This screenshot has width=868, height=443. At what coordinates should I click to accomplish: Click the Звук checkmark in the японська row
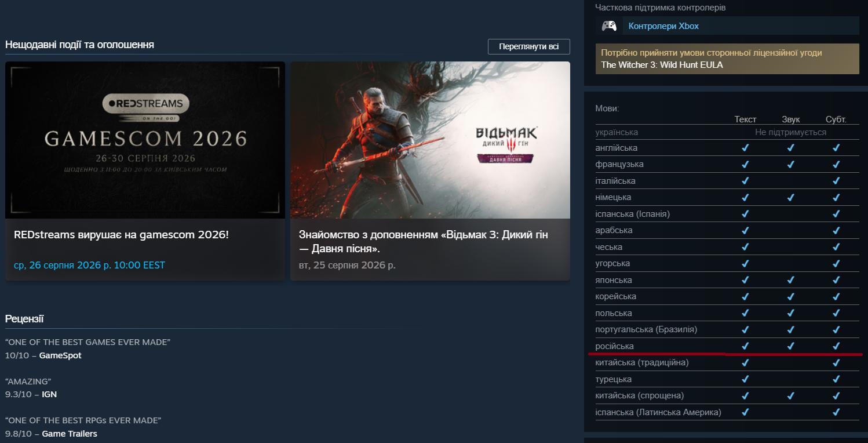click(x=790, y=280)
